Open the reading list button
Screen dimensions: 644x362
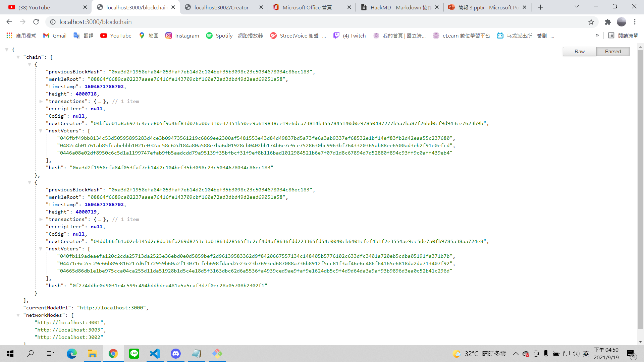tap(623, 36)
